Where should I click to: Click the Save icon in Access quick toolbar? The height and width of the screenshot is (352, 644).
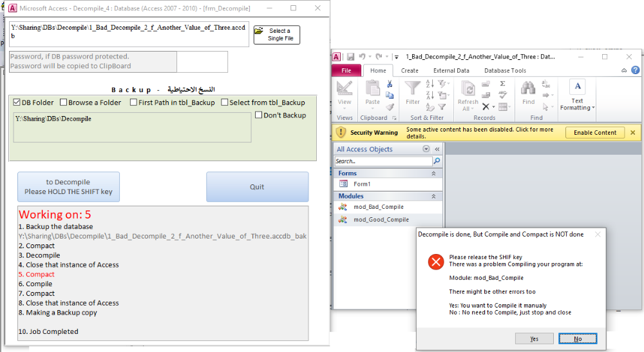(x=350, y=57)
